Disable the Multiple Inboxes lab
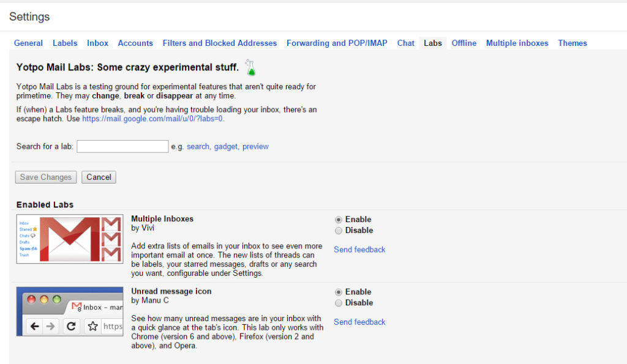 [338, 231]
